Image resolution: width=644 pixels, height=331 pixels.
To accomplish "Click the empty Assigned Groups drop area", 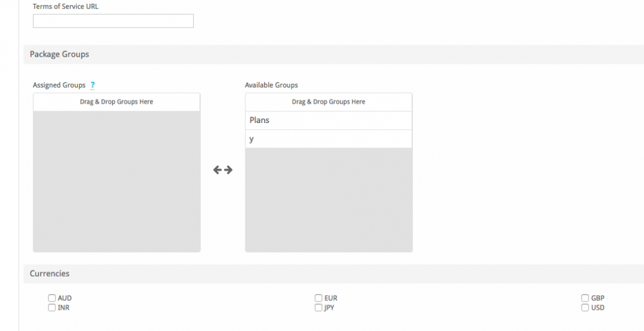I will (x=117, y=182).
